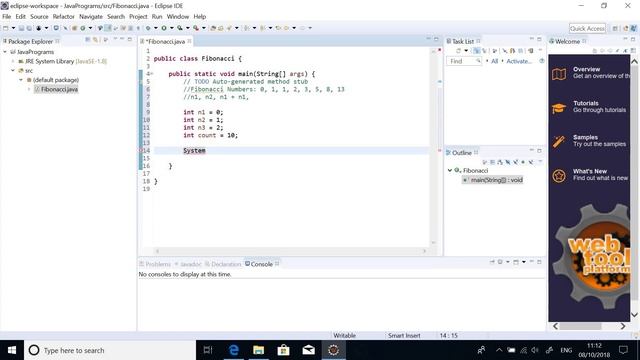Maximize the editor area icon
640x360 pixels.
point(436,39)
